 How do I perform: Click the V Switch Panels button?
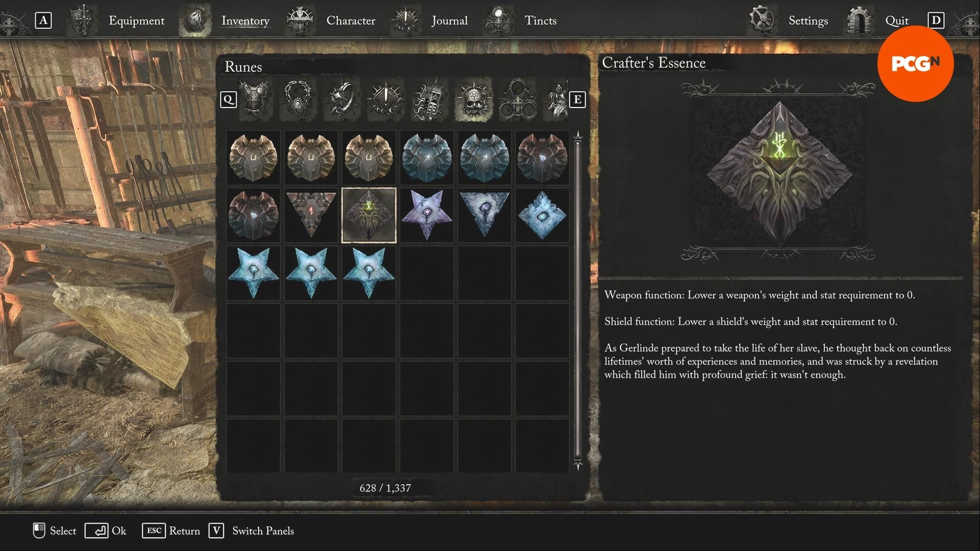click(252, 531)
